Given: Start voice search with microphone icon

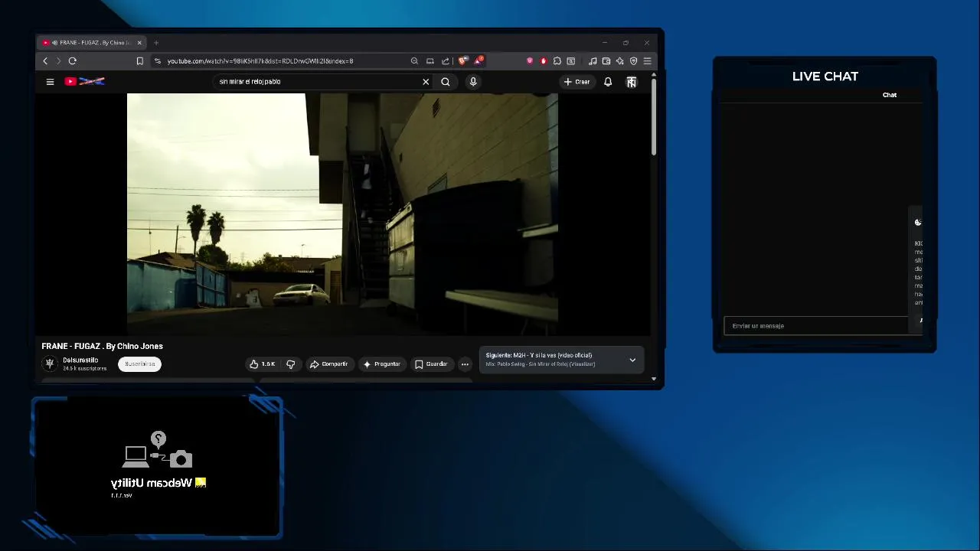Looking at the screenshot, I should [473, 82].
